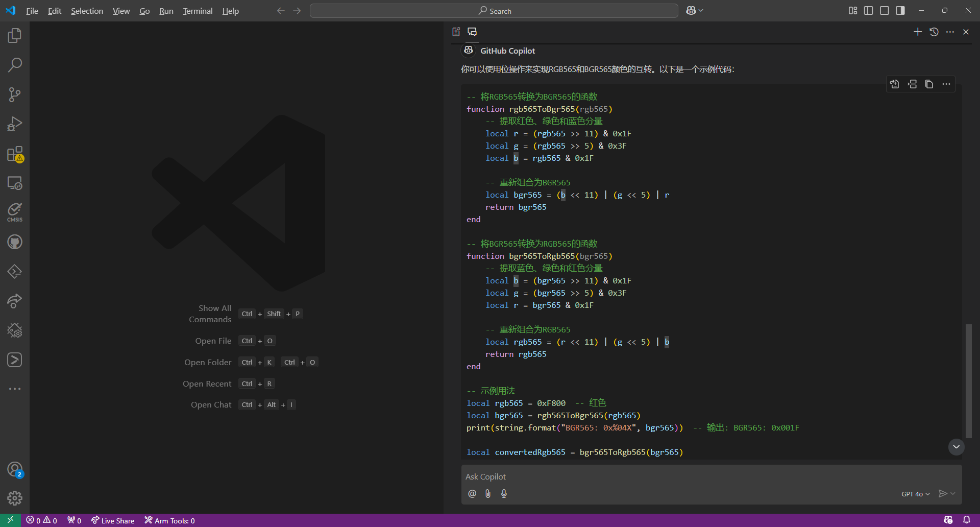Toggle secondary side bar visibility

tap(900, 11)
